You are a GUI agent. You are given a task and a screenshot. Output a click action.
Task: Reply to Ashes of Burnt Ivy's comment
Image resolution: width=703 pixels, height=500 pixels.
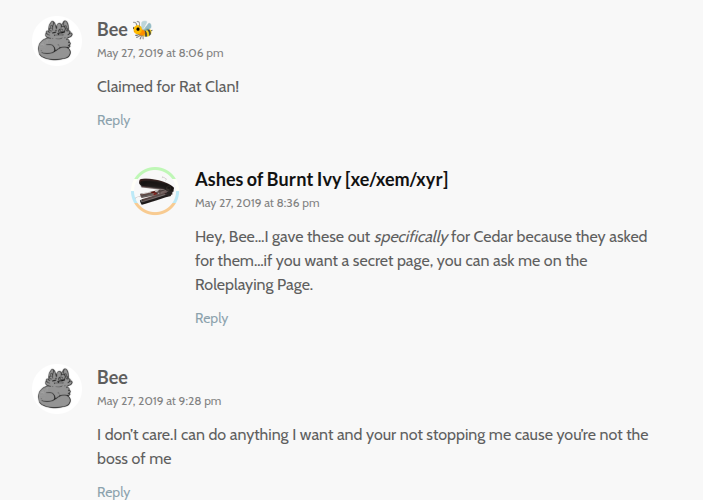(211, 318)
